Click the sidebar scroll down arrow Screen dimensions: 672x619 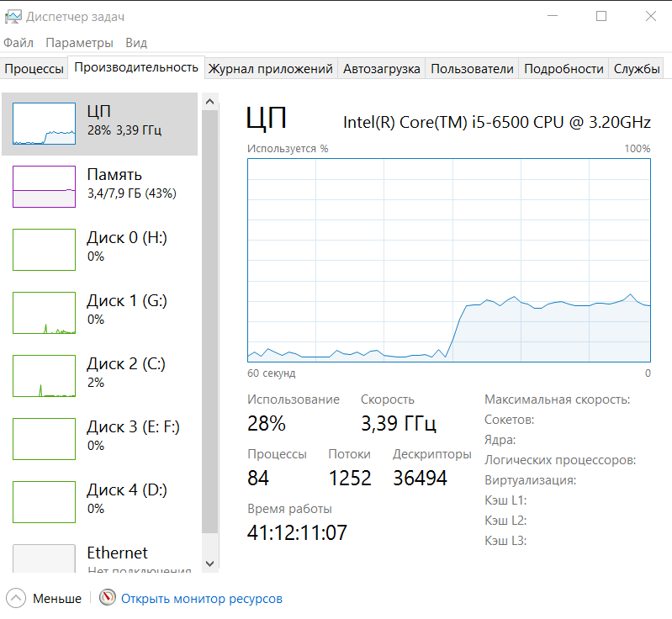210,563
